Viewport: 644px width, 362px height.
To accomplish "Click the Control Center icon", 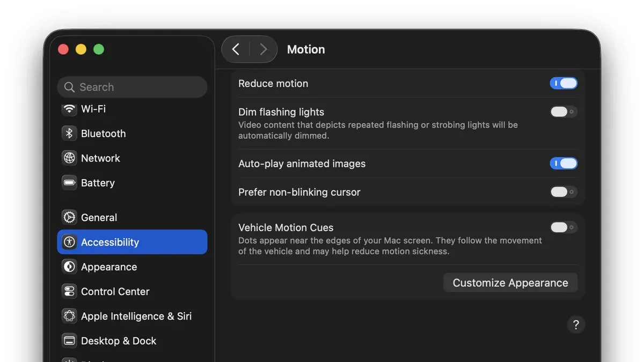I will pos(69,291).
